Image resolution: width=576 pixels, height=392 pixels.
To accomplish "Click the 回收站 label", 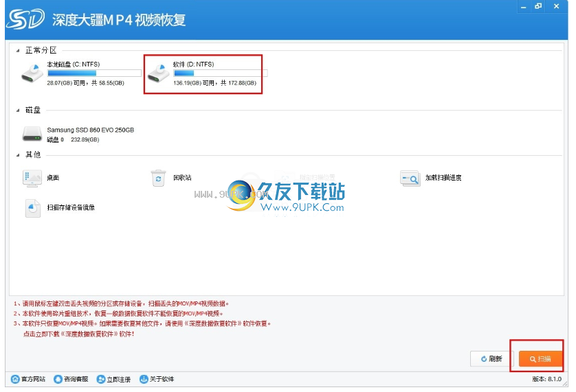I will pos(182,178).
